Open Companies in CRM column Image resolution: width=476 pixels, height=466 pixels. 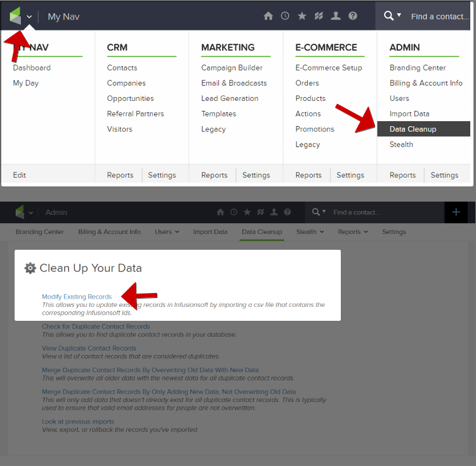[x=126, y=83]
